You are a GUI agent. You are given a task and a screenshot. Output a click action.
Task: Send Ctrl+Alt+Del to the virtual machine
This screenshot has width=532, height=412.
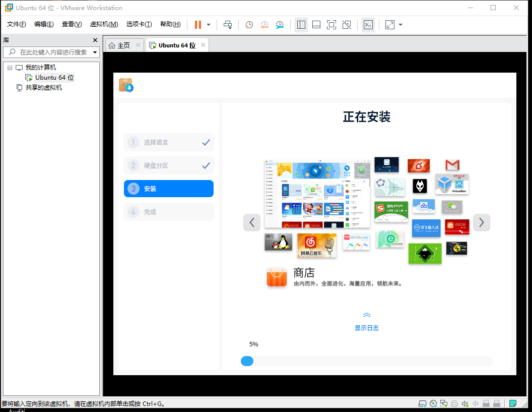click(x=228, y=24)
